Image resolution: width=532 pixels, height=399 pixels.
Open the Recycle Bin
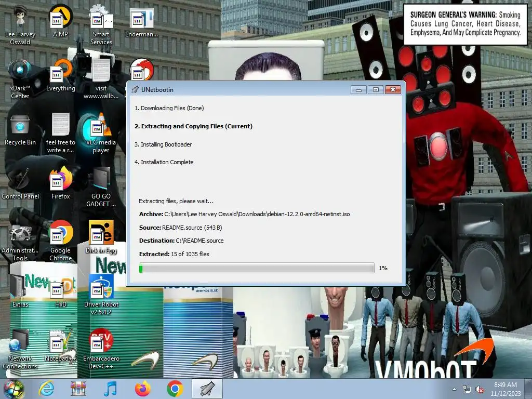(x=20, y=129)
